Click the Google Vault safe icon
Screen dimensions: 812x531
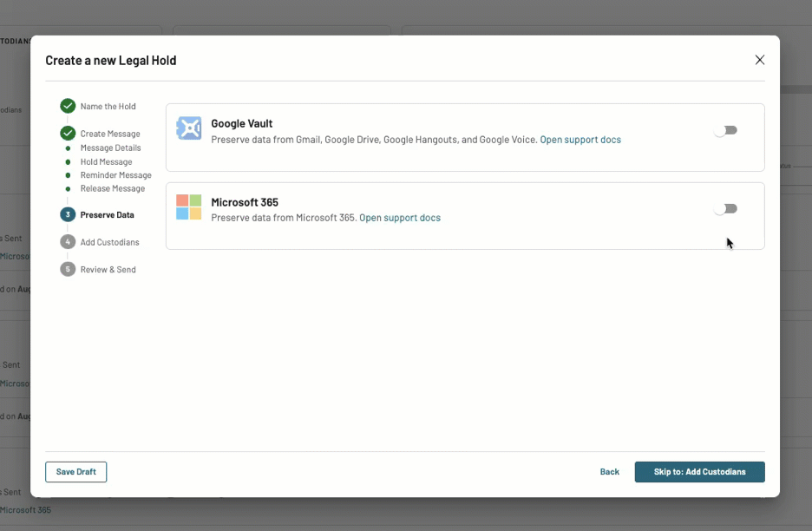click(188, 128)
